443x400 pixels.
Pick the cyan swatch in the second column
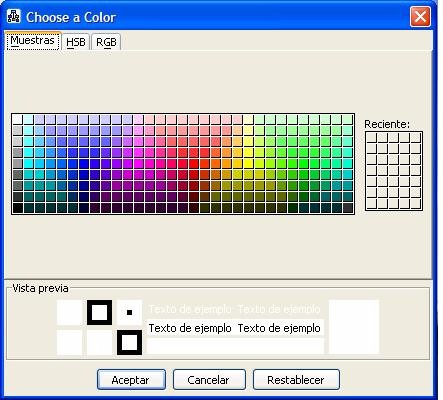[x=28, y=163]
